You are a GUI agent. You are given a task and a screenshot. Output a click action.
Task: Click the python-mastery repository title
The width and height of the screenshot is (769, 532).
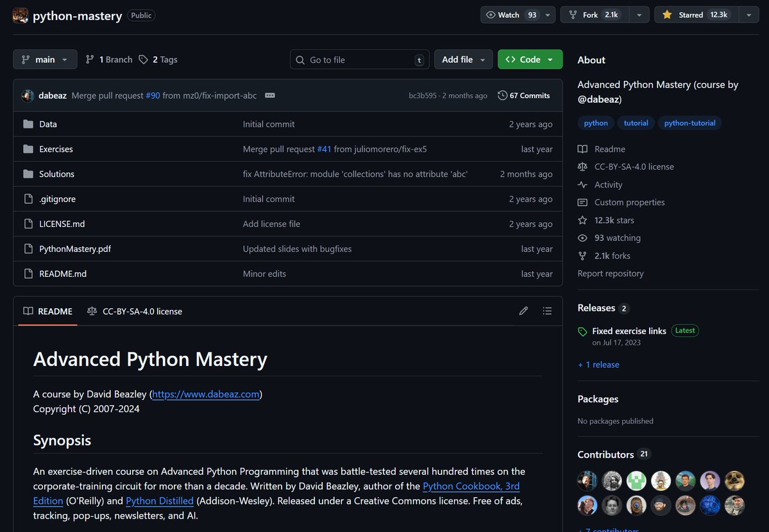[x=78, y=15]
